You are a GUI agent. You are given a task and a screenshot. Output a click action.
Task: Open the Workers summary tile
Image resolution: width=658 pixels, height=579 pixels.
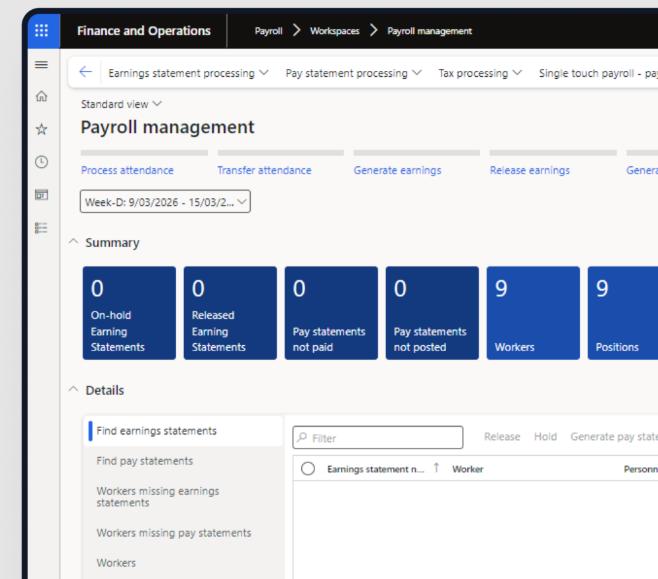pyautogui.click(x=532, y=312)
